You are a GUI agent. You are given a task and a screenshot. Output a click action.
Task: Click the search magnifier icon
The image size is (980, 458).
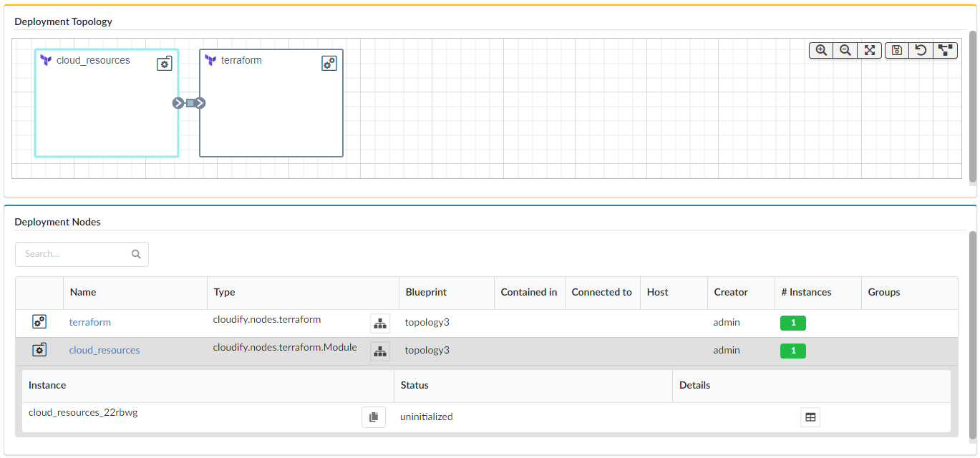coord(137,254)
